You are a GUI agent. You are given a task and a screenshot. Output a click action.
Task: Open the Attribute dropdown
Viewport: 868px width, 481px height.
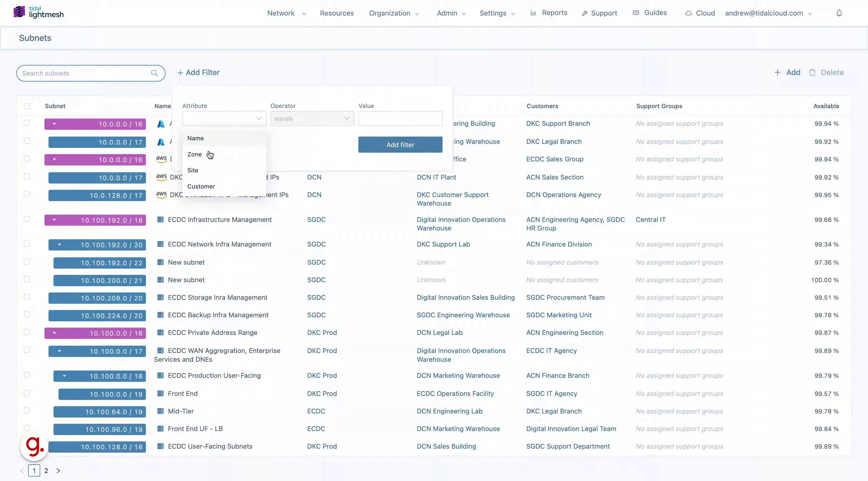224,118
